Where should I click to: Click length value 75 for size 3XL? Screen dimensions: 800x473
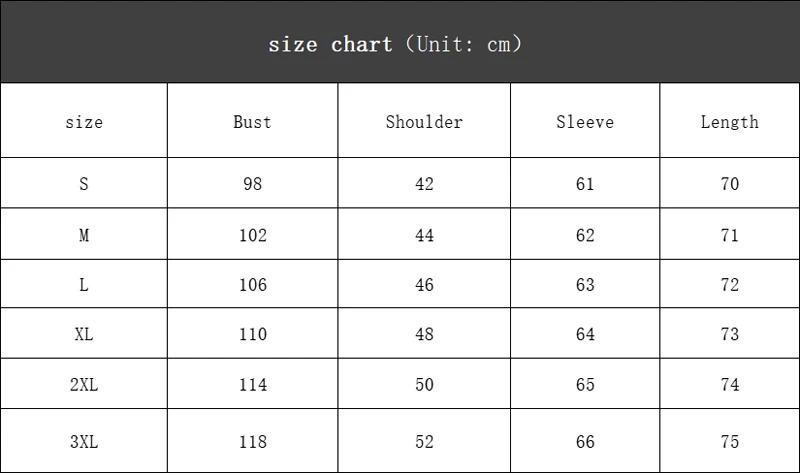(730, 441)
